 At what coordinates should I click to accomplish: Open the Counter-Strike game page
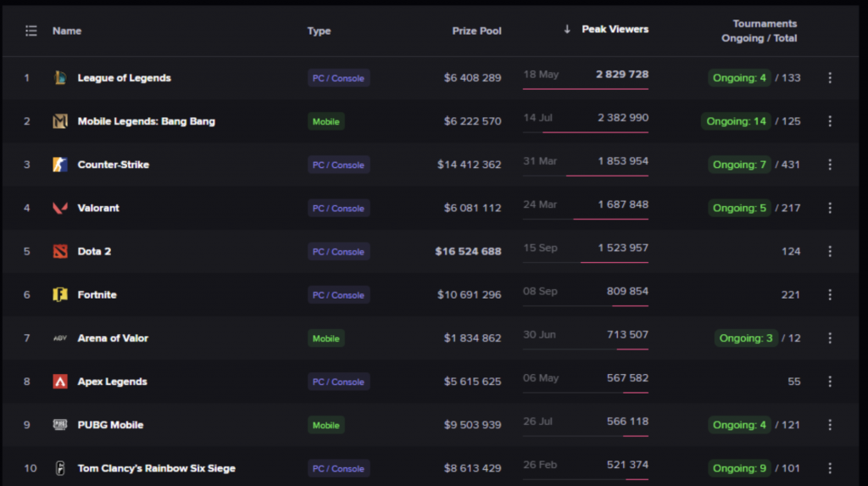click(x=113, y=165)
